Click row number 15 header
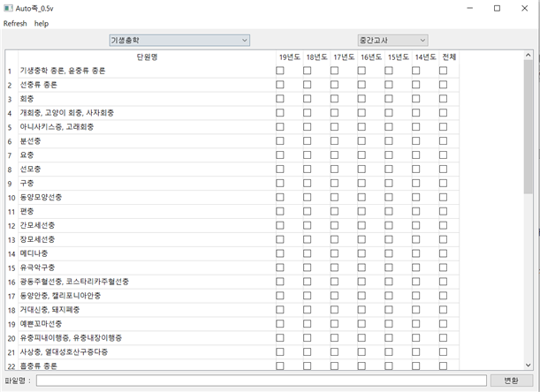The height and width of the screenshot is (392, 540). coord(11,268)
